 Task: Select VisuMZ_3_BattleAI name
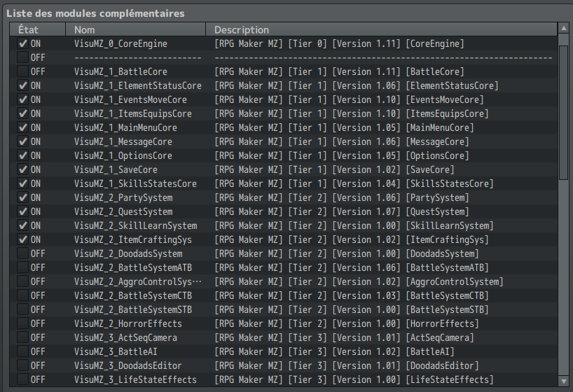(x=116, y=352)
